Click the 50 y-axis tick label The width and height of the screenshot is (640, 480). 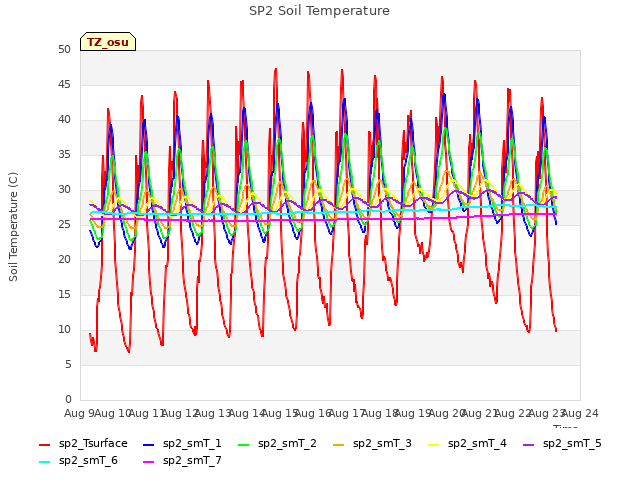tap(64, 49)
